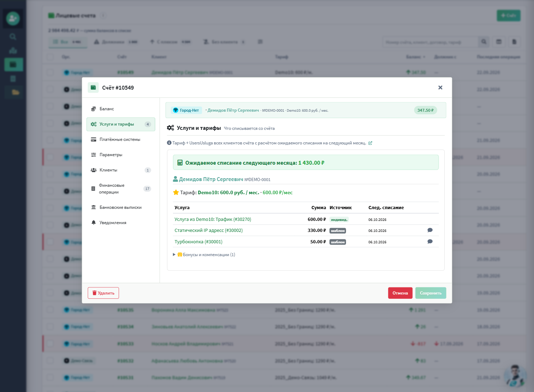Click the gears icon beside Услуги и тарифы heading

[171, 128]
